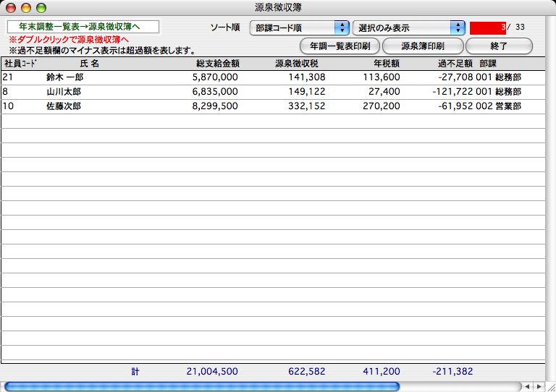Open the 選択のみ表示 display filter dropdown
This screenshot has width=556, height=392.
[408, 27]
